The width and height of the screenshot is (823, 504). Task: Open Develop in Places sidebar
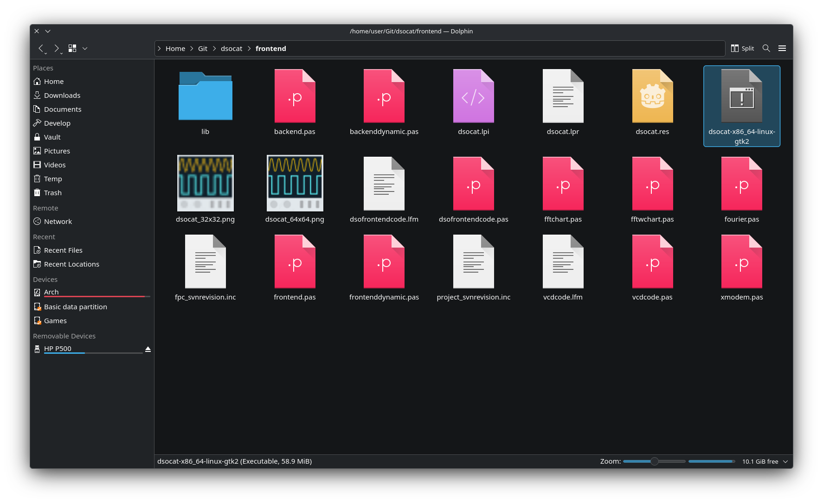[x=92, y=123]
